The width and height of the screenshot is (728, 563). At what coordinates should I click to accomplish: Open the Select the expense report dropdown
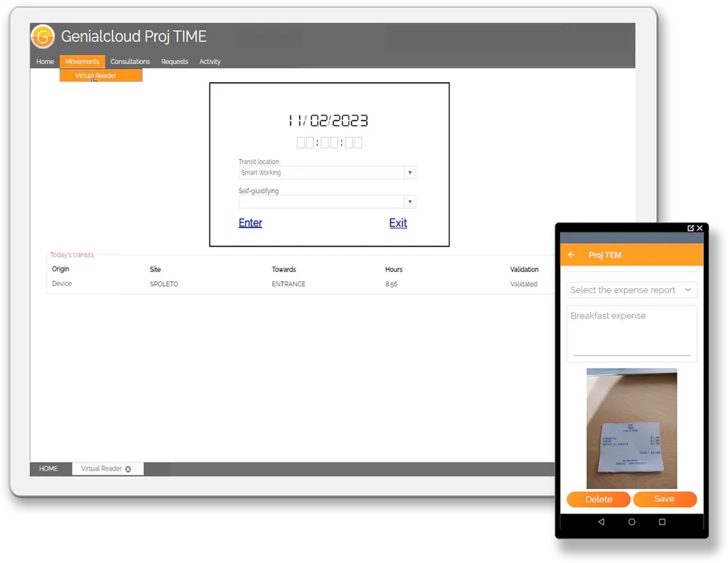tap(631, 290)
